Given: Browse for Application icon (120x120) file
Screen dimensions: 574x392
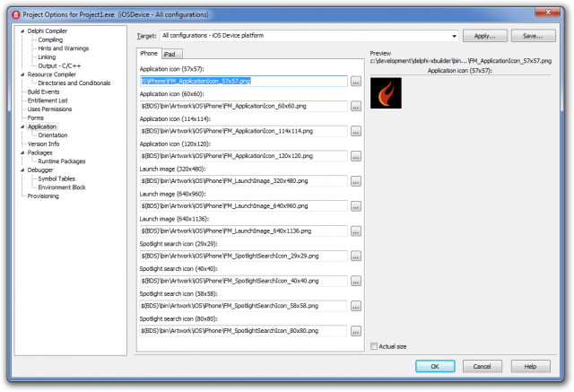Looking at the screenshot, I should point(355,156).
